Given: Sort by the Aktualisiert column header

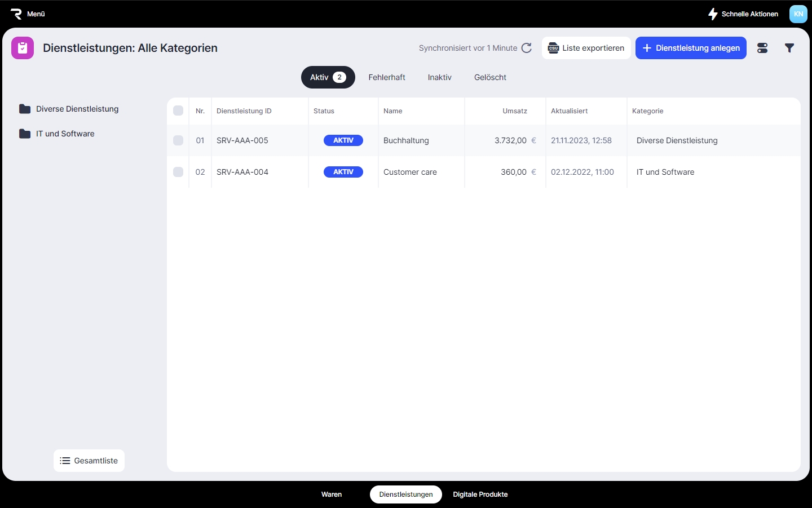Looking at the screenshot, I should (x=569, y=111).
